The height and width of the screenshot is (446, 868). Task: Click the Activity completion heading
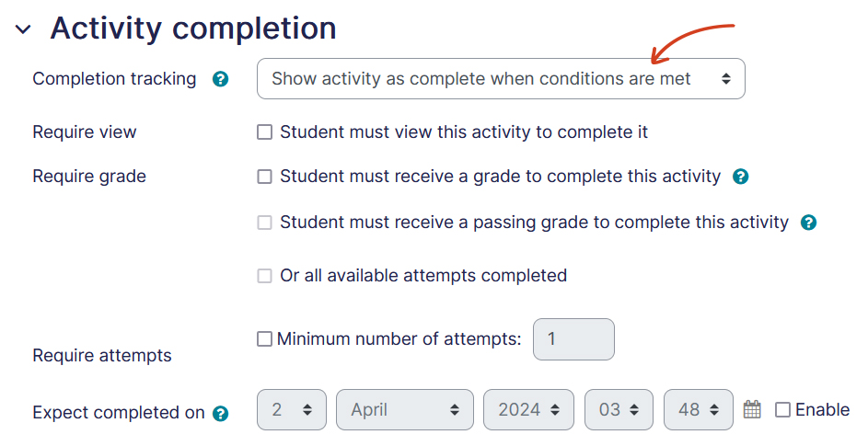(x=193, y=29)
